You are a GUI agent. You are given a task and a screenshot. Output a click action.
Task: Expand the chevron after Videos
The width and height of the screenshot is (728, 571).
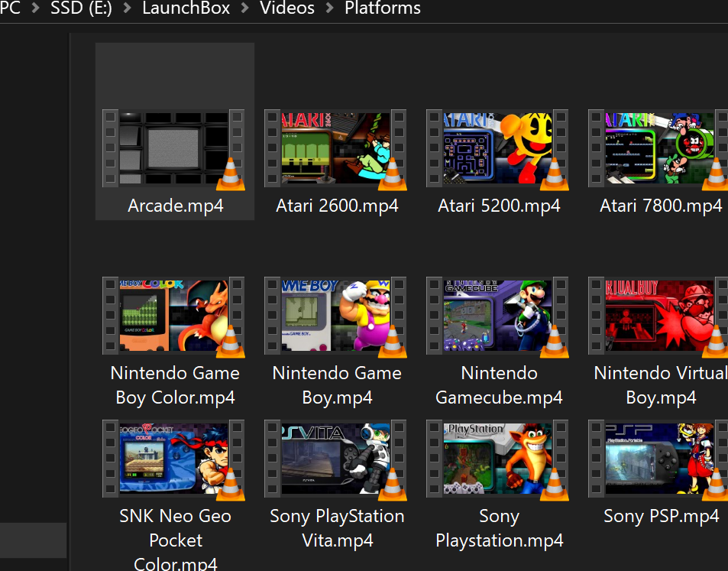pos(330,8)
